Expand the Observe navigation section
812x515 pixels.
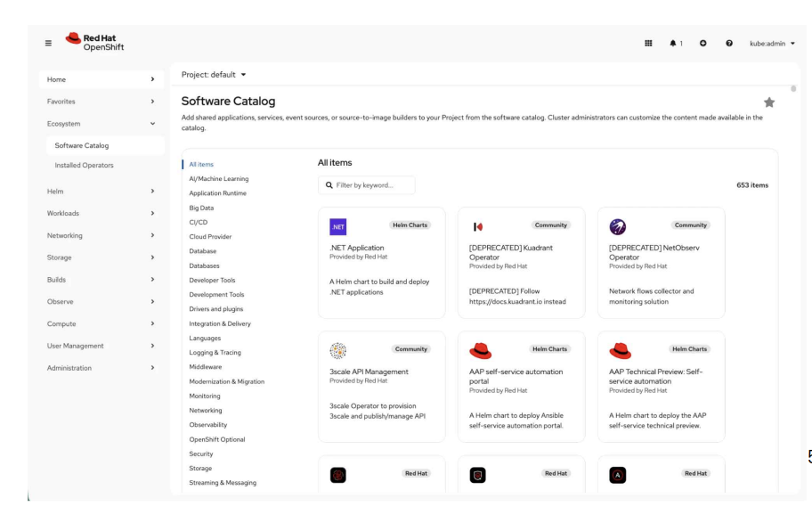click(101, 301)
